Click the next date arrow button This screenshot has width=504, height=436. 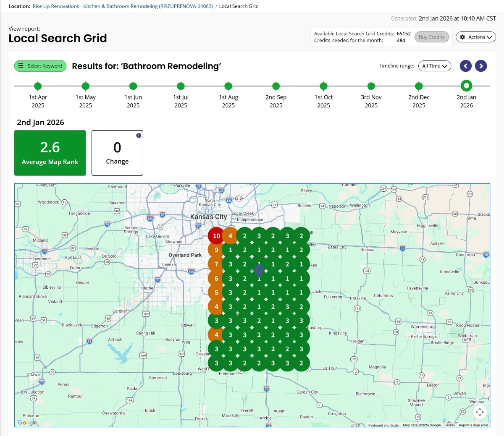coord(481,66)
